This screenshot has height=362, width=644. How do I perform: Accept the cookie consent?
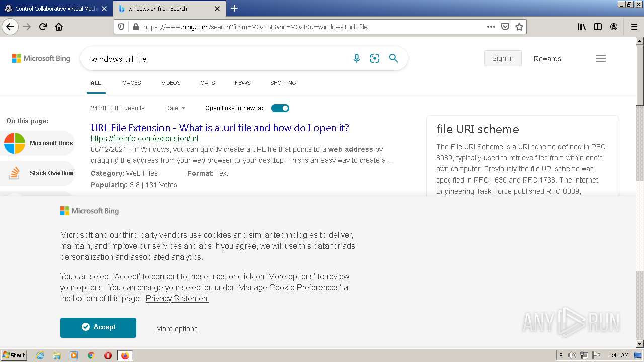tap(98, 327)
